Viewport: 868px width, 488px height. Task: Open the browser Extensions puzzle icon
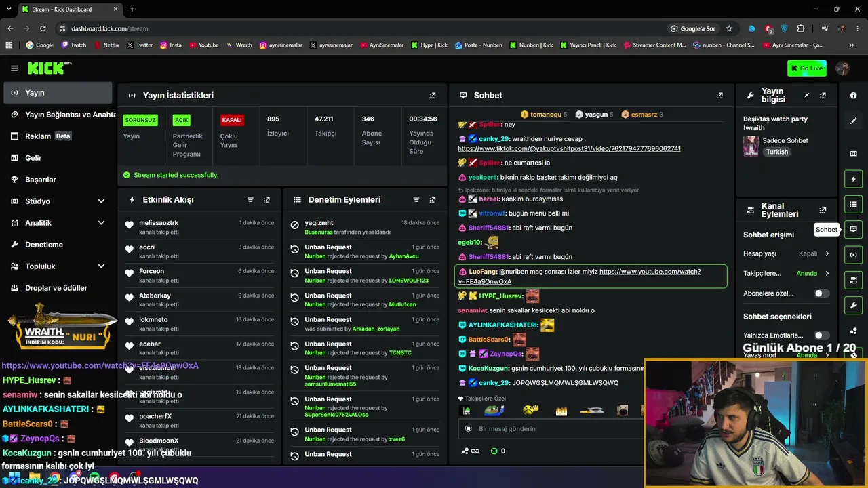801,28
